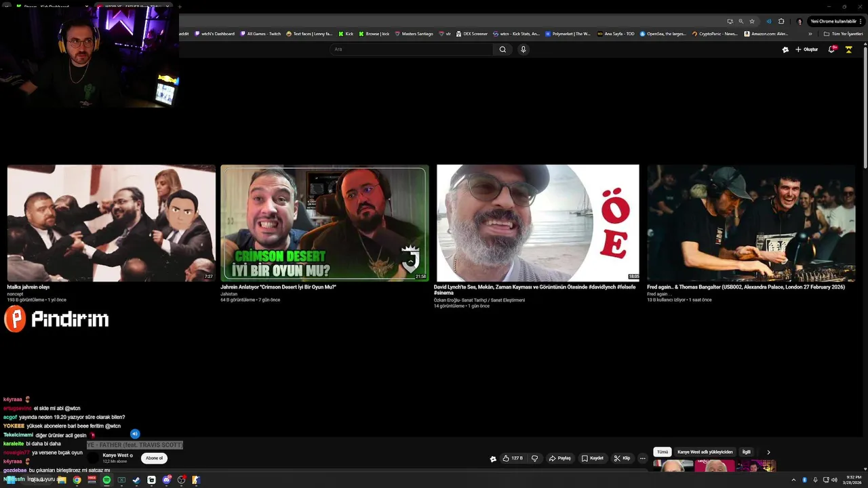Click the Kaydet save button
The height and width of the screenshot is (488, 868).
tap(593, 458)
